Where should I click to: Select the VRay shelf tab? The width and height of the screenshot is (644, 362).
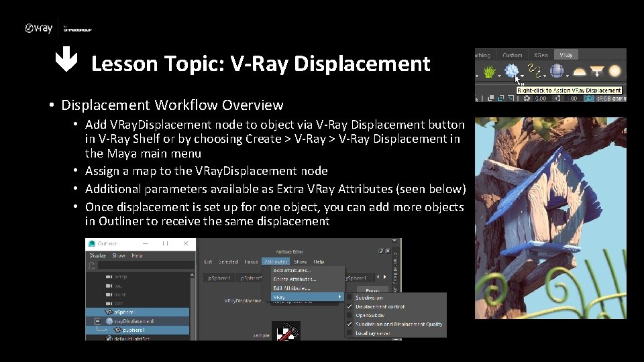coord(566,54)
